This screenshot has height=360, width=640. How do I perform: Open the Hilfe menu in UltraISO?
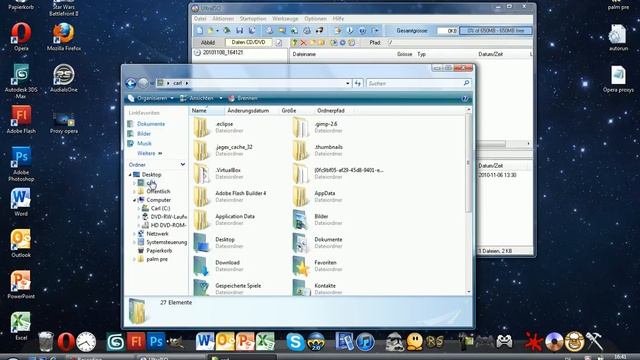(x=338, y=19)
